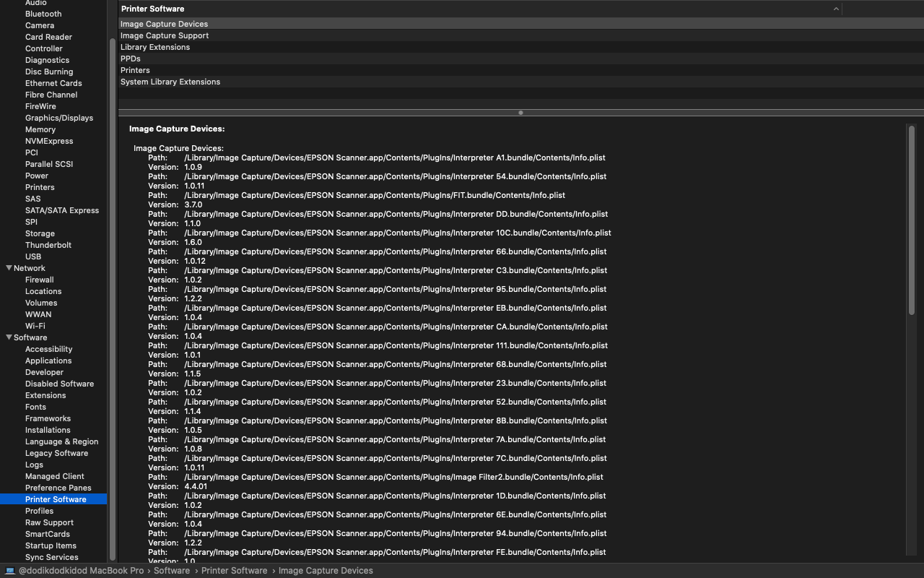The image size is (924, 578).
Task: Select the Network category in sidebar
Action: point(30,268)
